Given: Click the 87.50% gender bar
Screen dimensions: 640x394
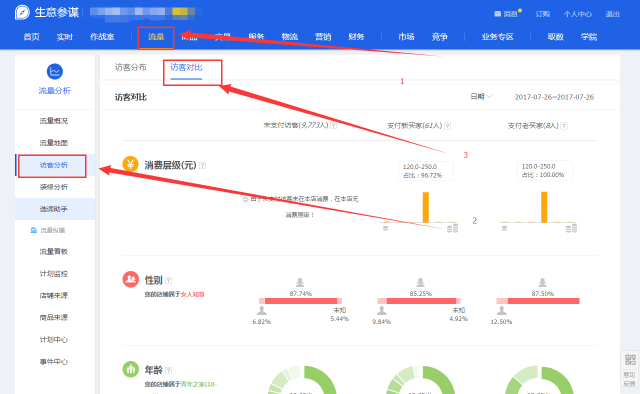Looking at the screenshot, I should (538, 301).
